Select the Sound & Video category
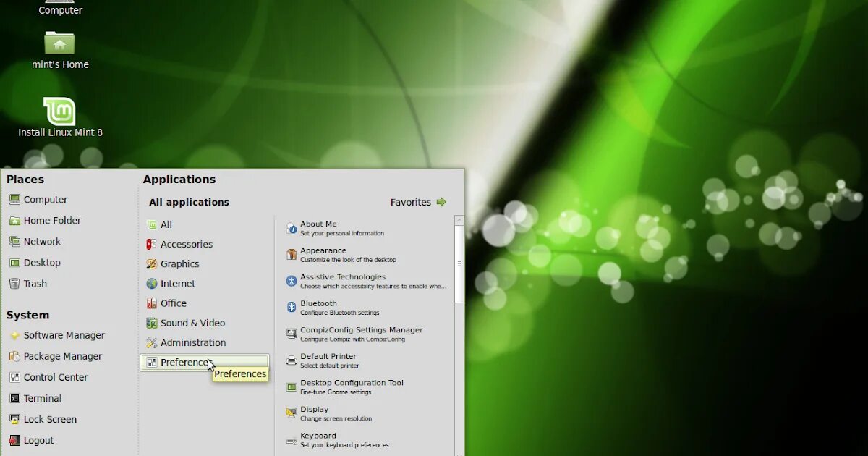The width and height of the screenshot is (868, 456). [205, 323]
